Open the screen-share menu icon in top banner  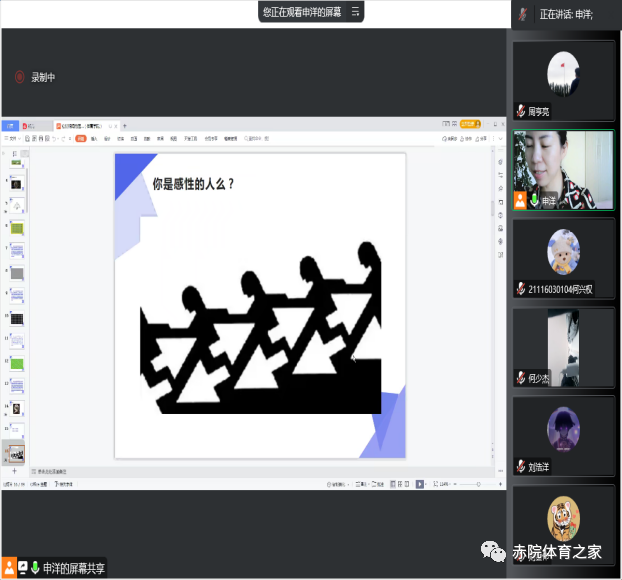tap(355, 12)
